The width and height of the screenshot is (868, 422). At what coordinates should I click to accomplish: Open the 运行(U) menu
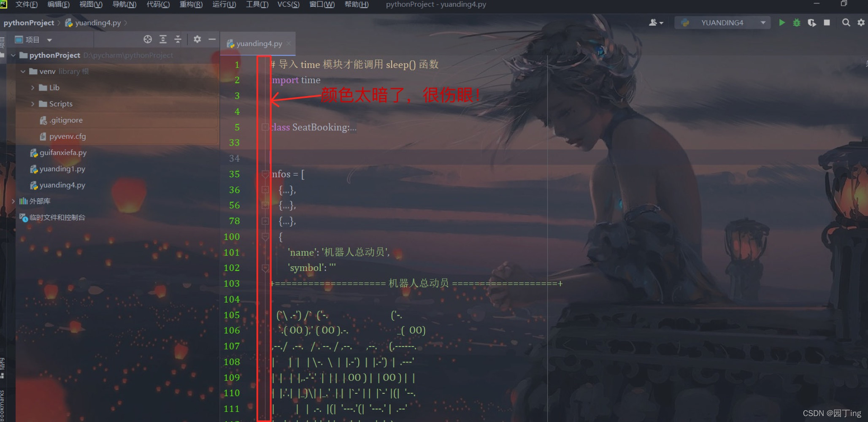(x=224, y=4)
